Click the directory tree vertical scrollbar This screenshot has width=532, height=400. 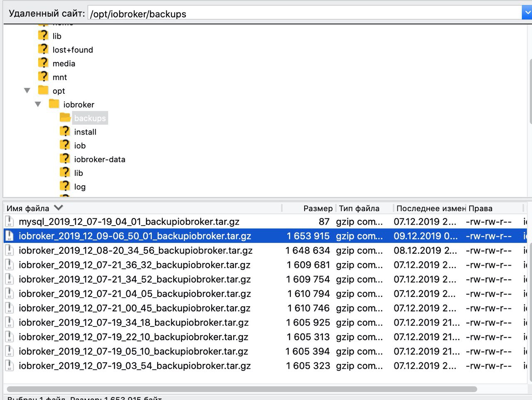(530, 91)
